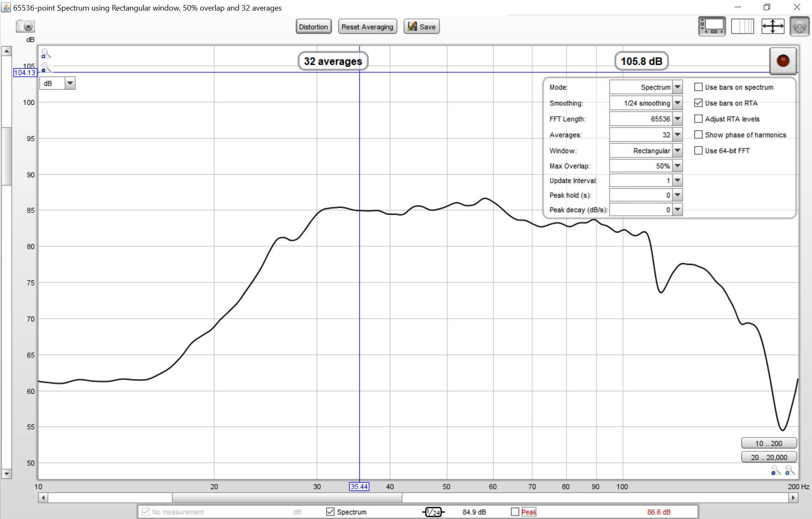Click the 35.44 frequency cursor label
Image resolution: width=812 pixels, height=519 pixels.
tap(359, 487)
